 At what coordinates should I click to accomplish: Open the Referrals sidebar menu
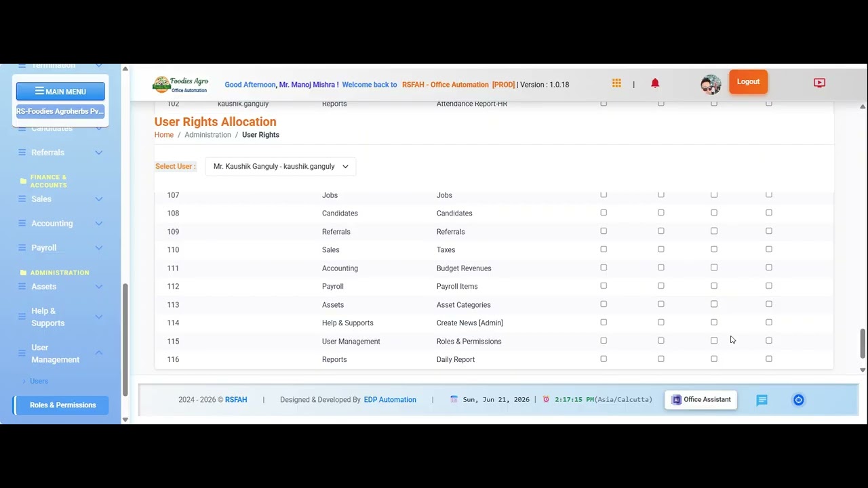point(60,152)
